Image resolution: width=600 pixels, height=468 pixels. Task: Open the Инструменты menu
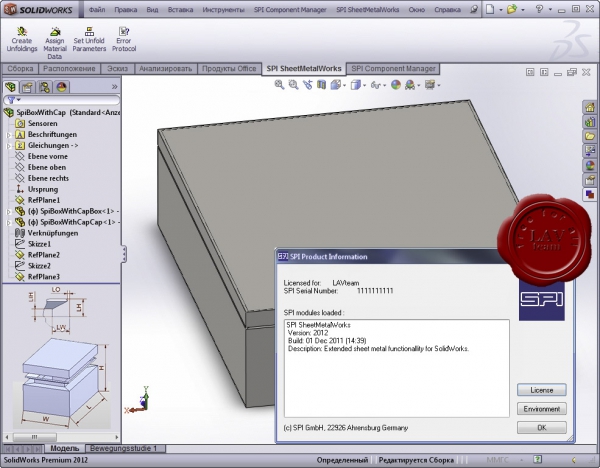point(223,10)
